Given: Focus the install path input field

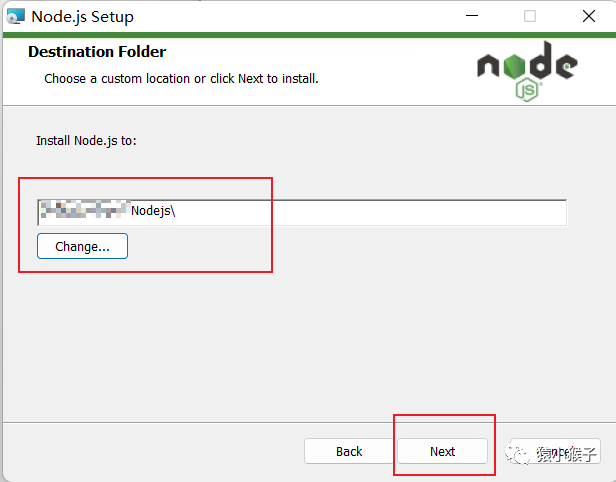Looking at the screenshot, I should pyautogui.click(x=302, y=213).
